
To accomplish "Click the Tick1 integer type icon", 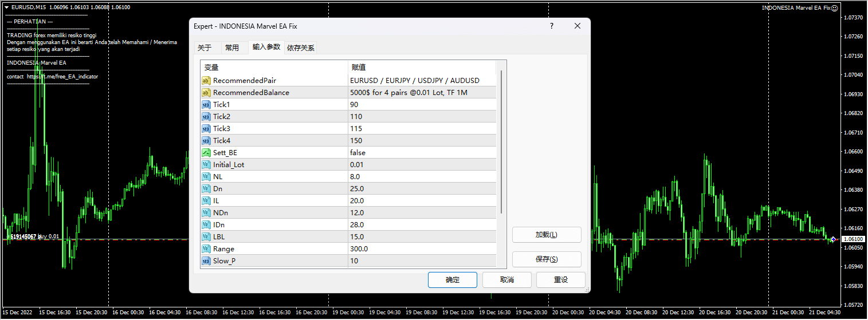I will click(x=206, y=105).
